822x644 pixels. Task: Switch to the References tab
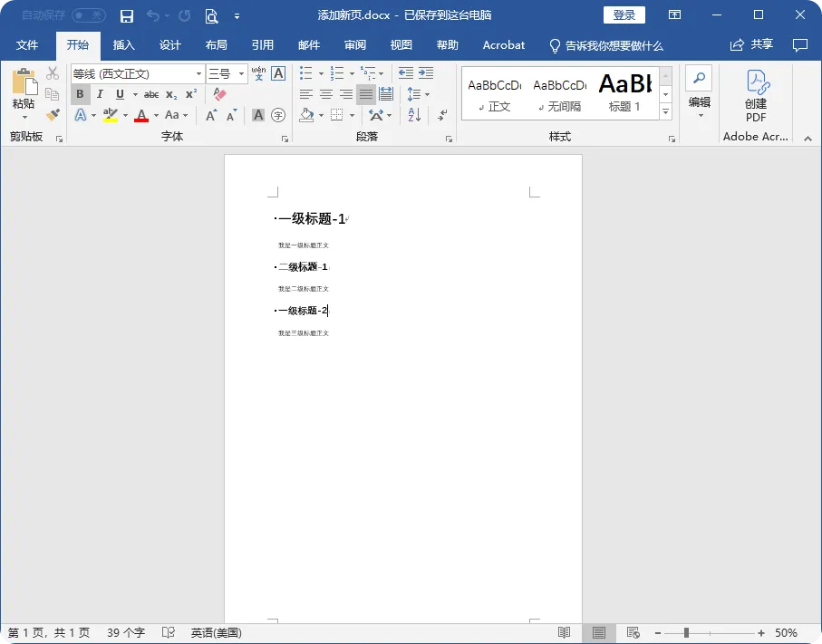point(262,45)
